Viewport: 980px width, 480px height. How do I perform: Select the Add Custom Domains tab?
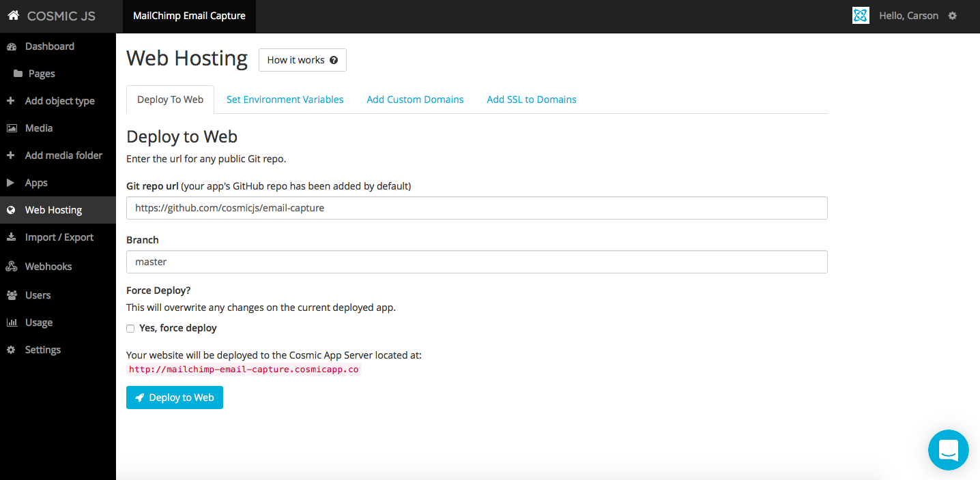pyautogui.click(x=415, y=100)
